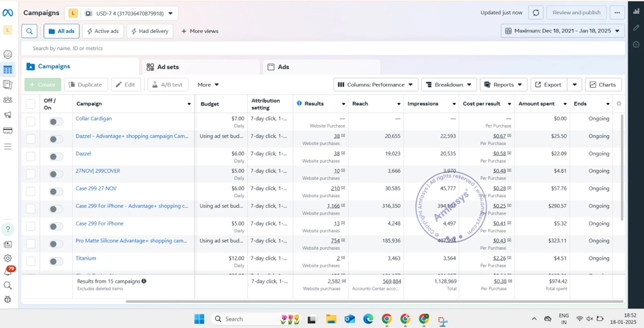Select the Active ads view
644x328 pixels.
click(x=102, y=31)
